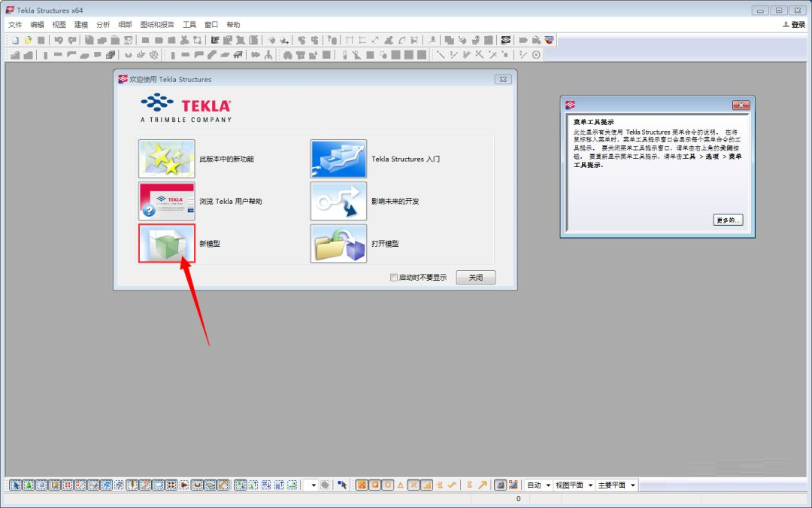
Task: Click the 菜单工具提示 heading text
Action: pyautogui.click(x=593, y=123)
